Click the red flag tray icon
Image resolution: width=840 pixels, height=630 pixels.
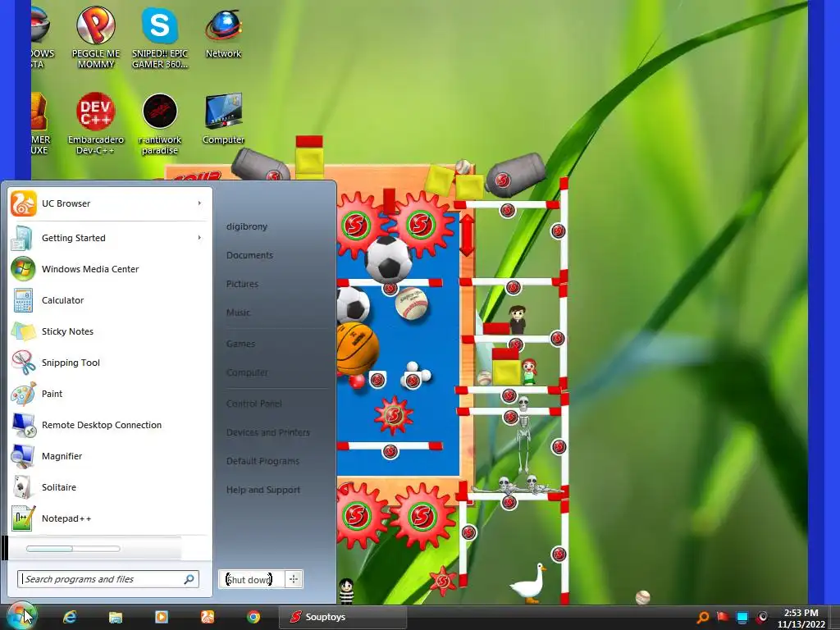click(723, 617)
